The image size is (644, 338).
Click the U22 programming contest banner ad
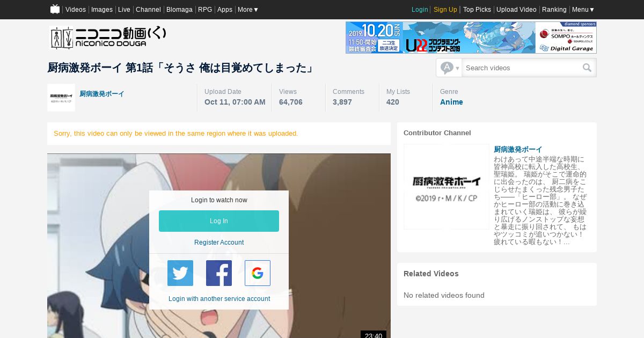[x=471, y=38]
